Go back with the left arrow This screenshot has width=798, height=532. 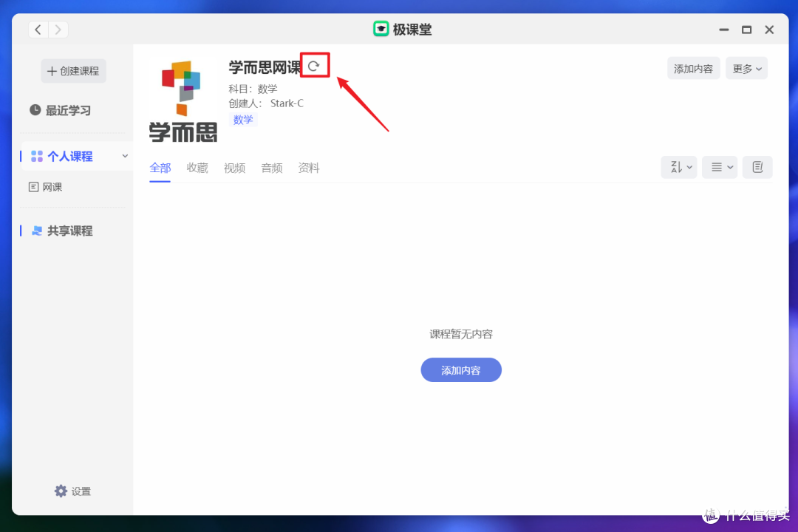pyautogui.click(x=38, y=30)
